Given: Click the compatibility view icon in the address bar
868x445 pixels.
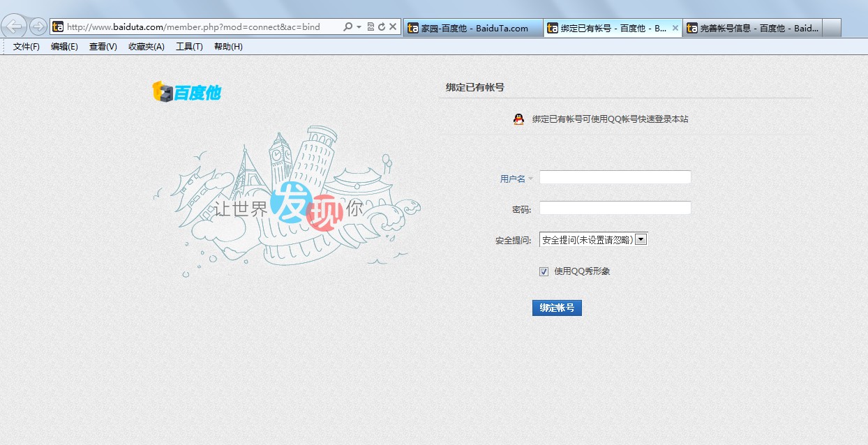Looking at the screenshot, I should click(x=371, y=27).
